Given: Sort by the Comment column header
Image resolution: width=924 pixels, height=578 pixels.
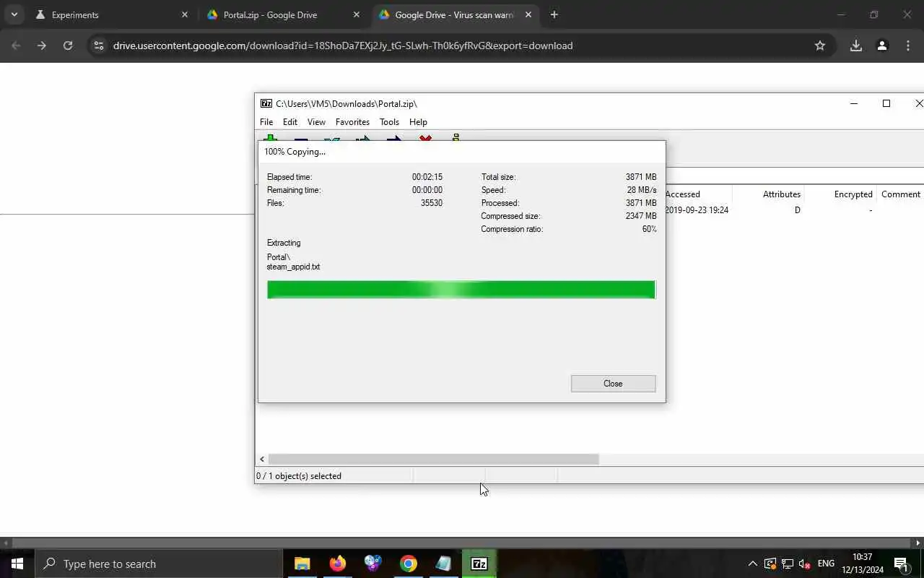Looking at the screenshot, I should (900, 194).
